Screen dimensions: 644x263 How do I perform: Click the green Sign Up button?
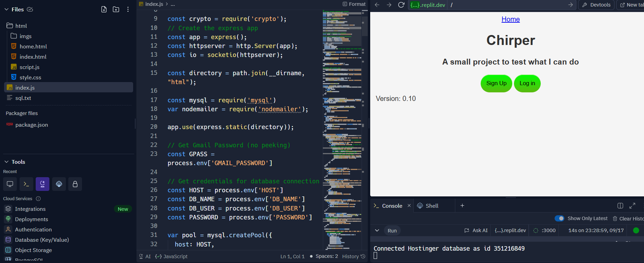(x=496, y=83)
